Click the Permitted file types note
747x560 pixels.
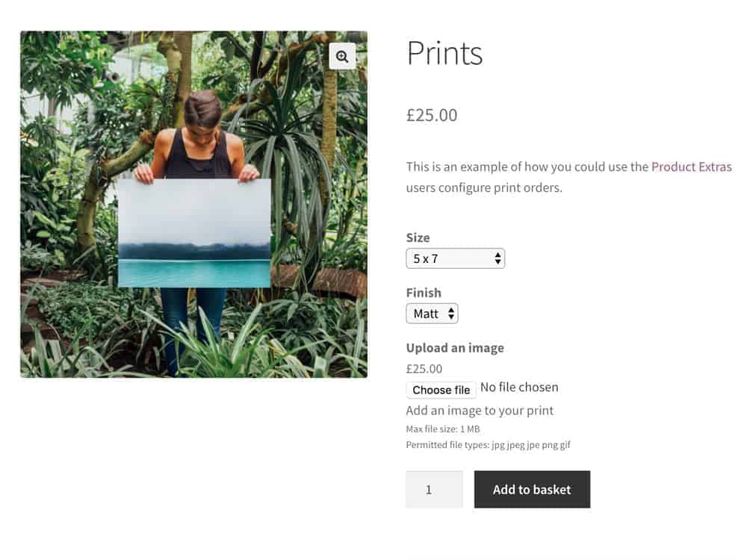(x=488, y=445)
